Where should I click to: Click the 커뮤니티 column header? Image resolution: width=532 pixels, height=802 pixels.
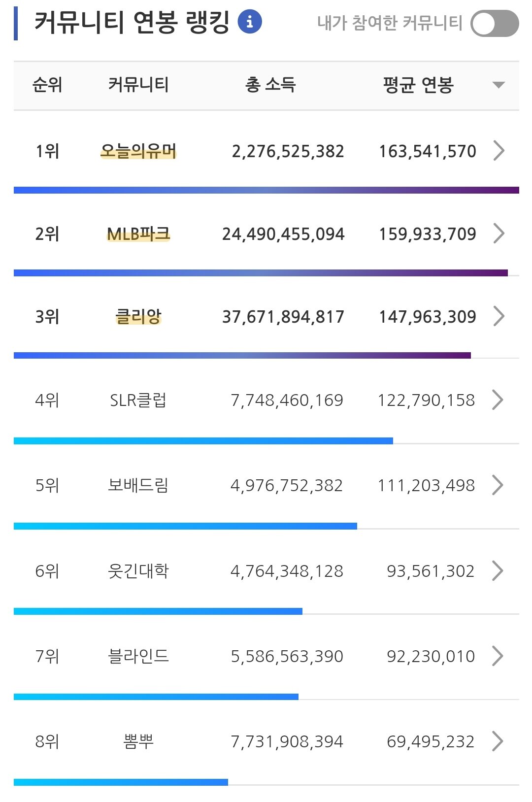[x=138, y=85]
